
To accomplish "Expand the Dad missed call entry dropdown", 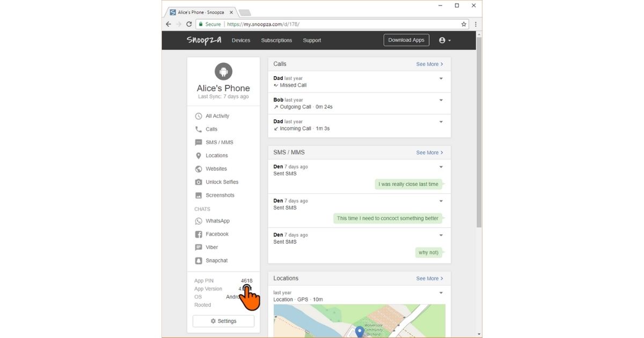I will [x=441, y=79].
